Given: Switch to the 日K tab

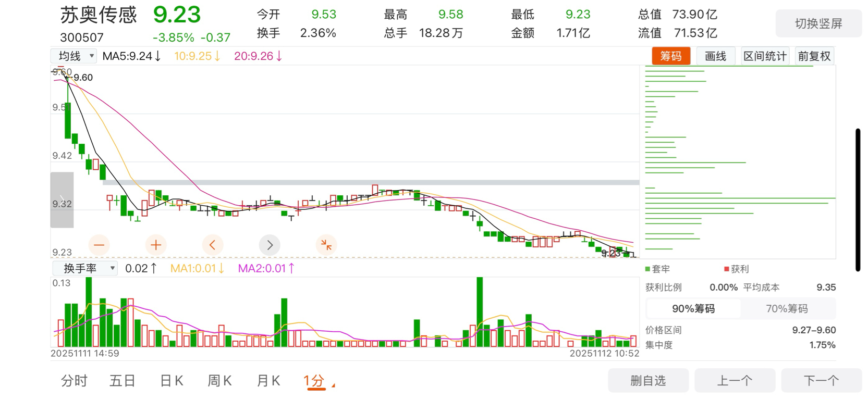Looking at the screenshot, I should pos(172,381).
